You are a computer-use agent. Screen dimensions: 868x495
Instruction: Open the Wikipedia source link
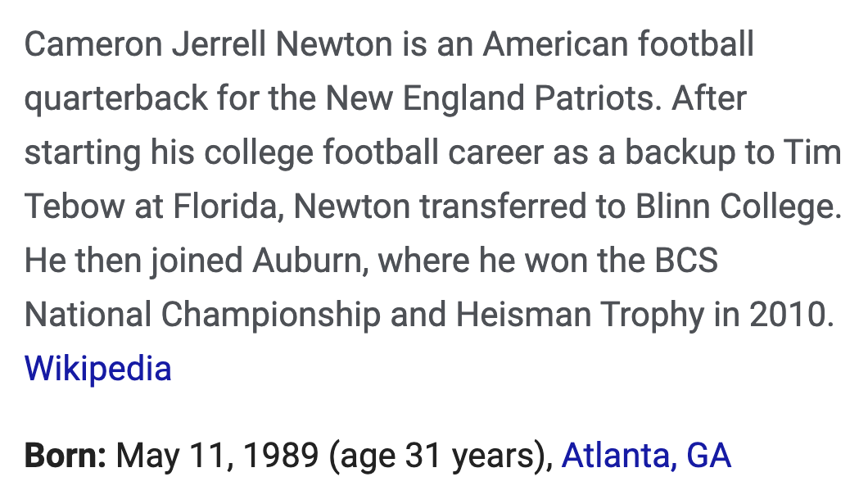click(98, 369)
